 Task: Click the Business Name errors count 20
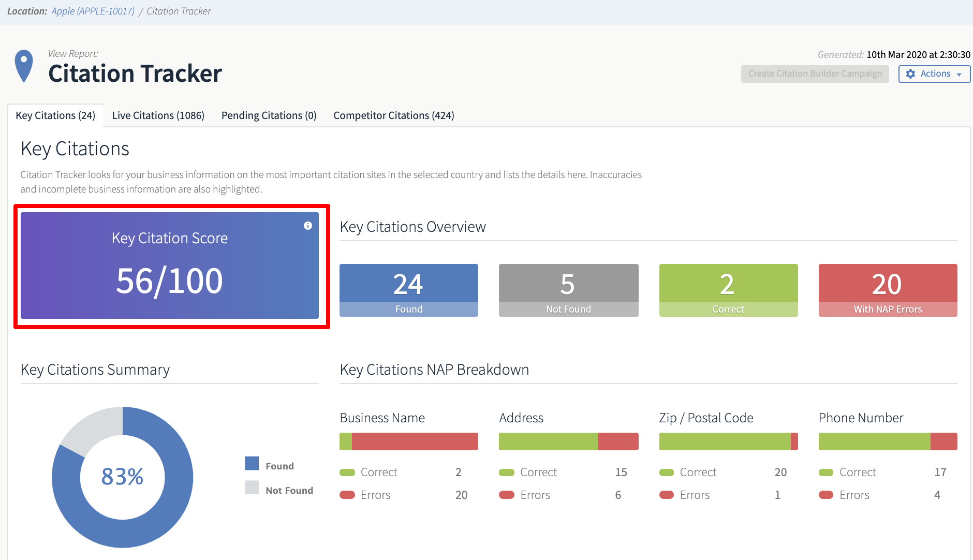(461, 495)
